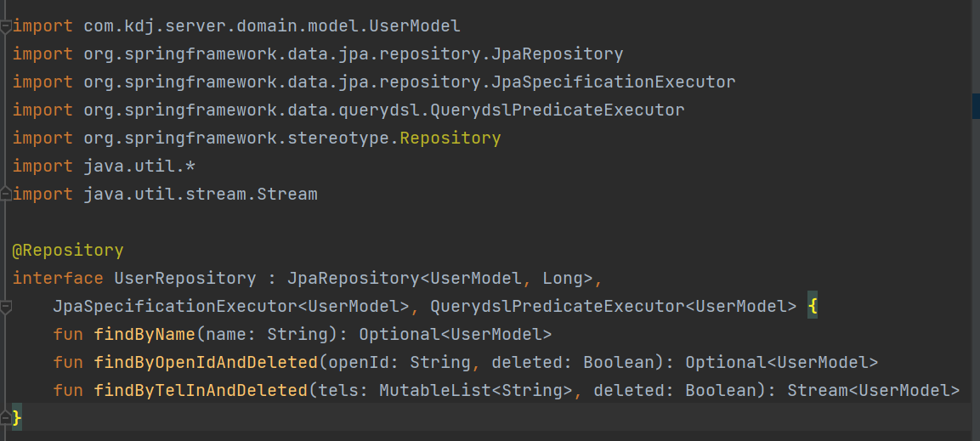Click the tels parameter name
980x441 pixels.
(x=338, y=390)
